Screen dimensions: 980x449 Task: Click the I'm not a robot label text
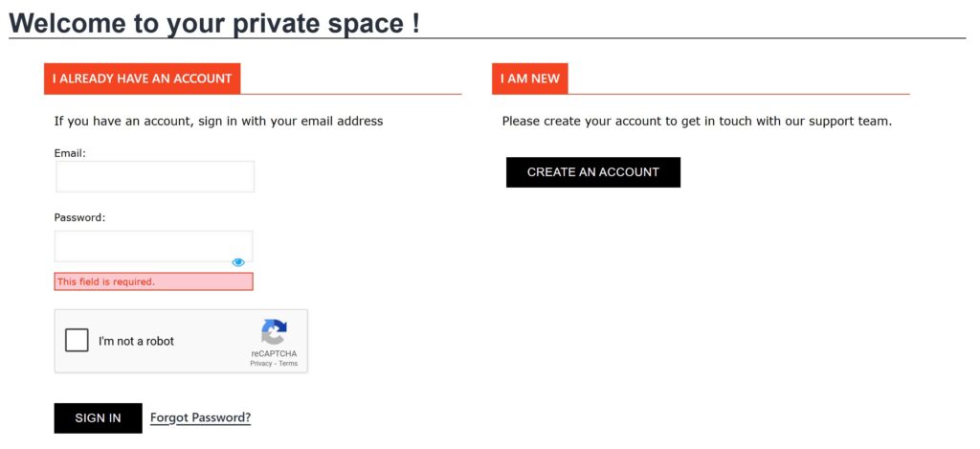pyautogui.click(x=136, y=341)
